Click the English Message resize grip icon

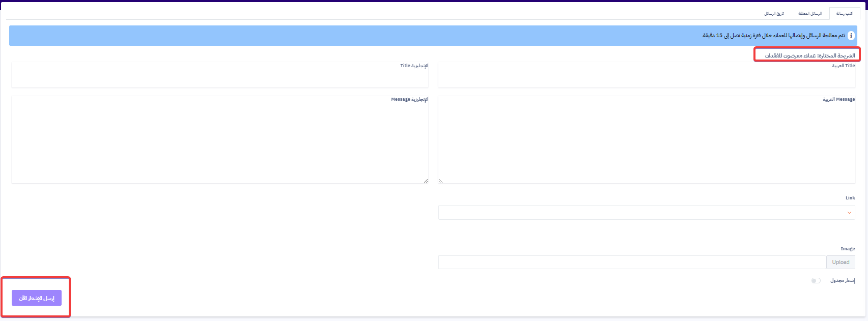point(426,181)
